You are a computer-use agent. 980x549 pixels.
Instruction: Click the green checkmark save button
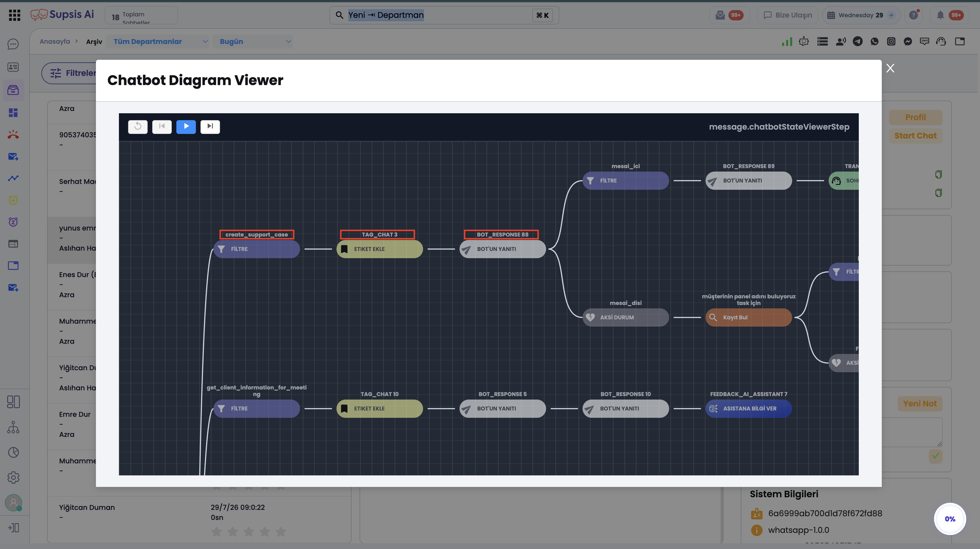click(x=935, y=456)
